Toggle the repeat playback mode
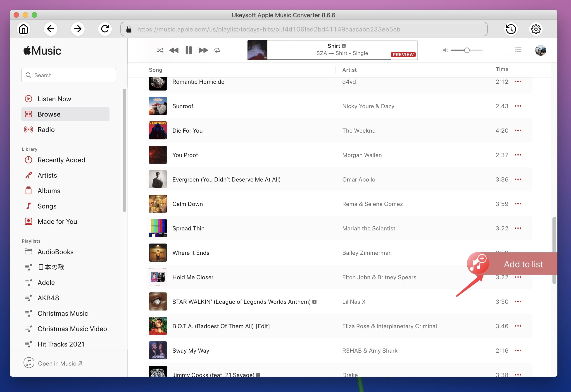The height and width of the screenshot is (392, 571). coord(217,50)
